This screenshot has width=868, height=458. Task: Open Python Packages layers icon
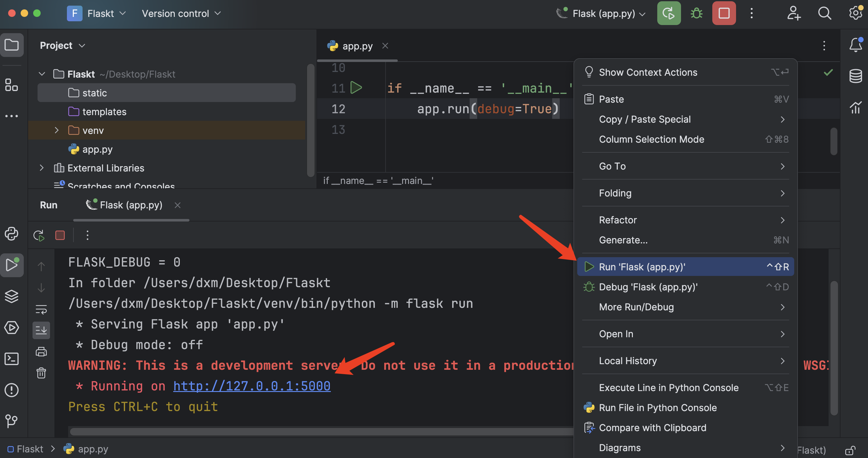12,296
